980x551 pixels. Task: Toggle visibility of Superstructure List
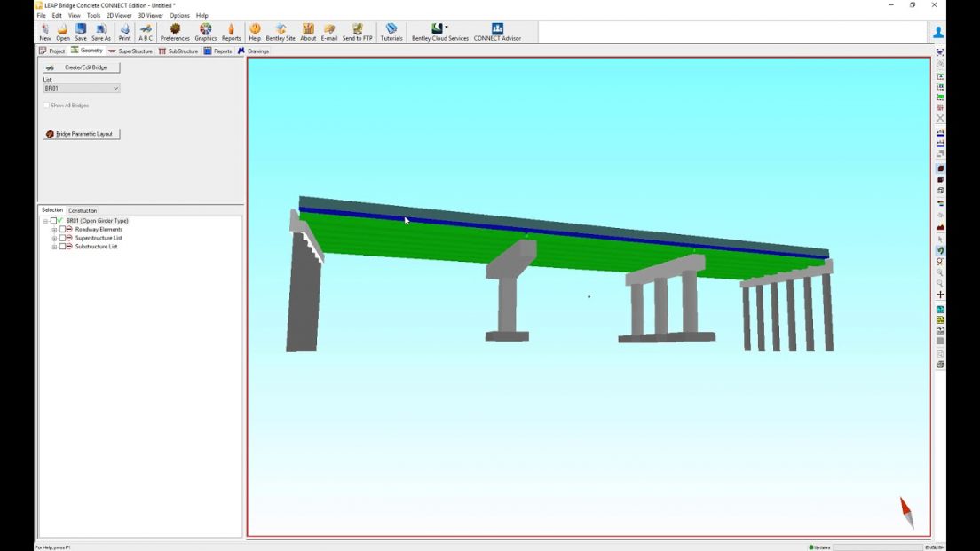click(x=68, y=238)
